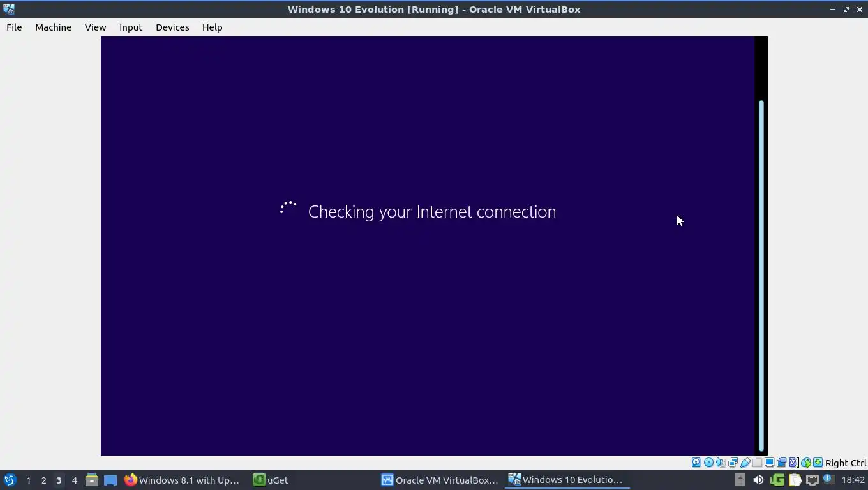Screen dimensions: 868x490
Task: Click the recording status icon
Action: pos(781,463)
